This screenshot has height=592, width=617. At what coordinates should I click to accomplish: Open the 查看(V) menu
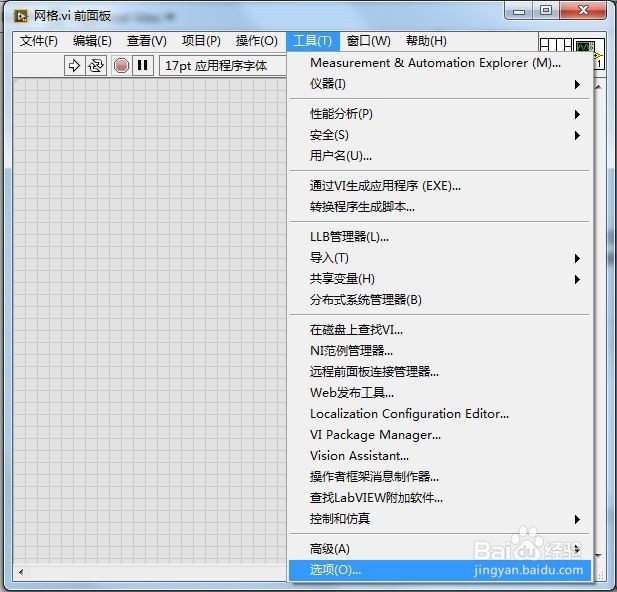[x=146, y=41]
